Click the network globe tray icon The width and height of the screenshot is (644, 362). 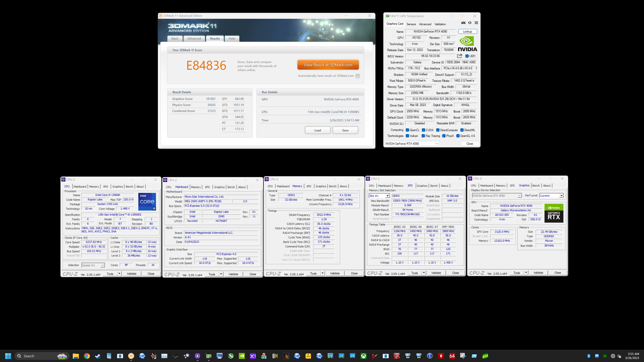coord(613,356)
